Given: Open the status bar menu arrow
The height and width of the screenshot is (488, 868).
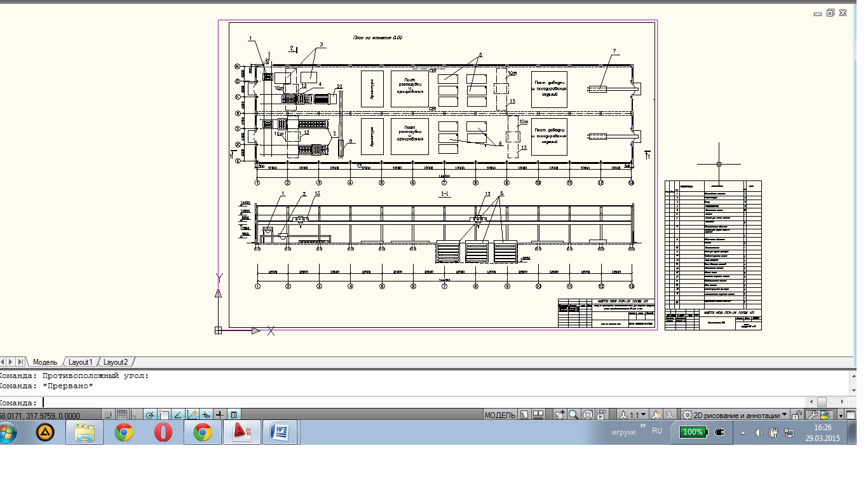Looking at the screenshot, I should [x=841, y=416].
